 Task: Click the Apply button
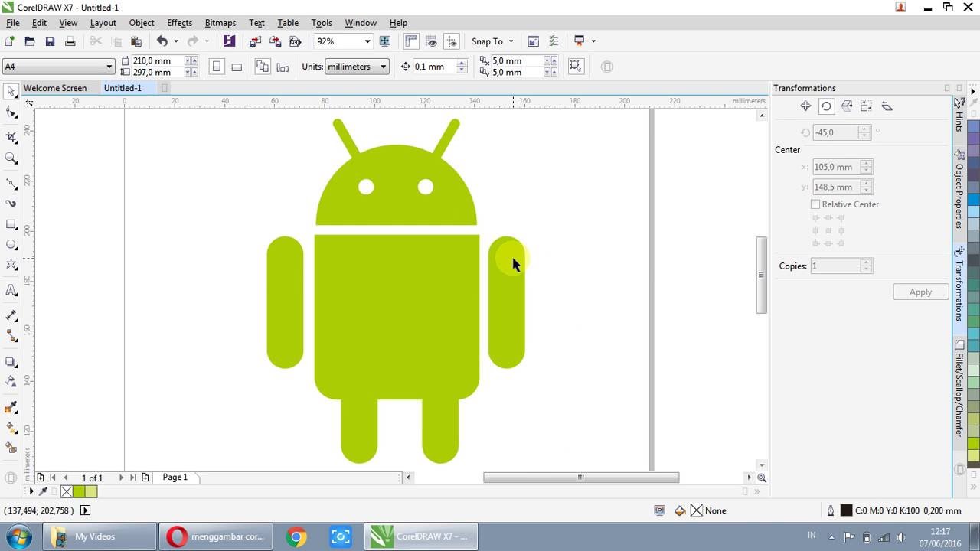click(x=920, y=292)
